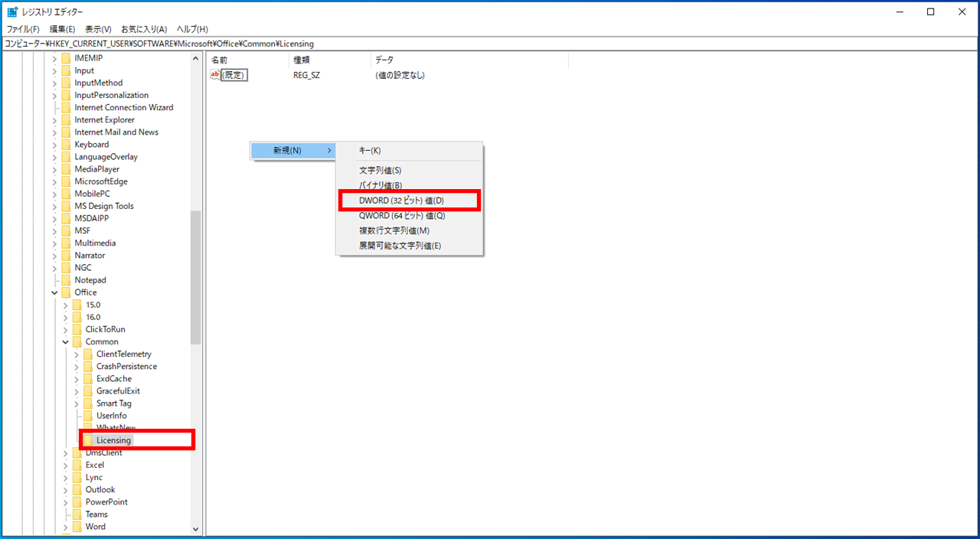Click the データ column header
This screenshot has width=980, height=539.
[x=469, y=60]
